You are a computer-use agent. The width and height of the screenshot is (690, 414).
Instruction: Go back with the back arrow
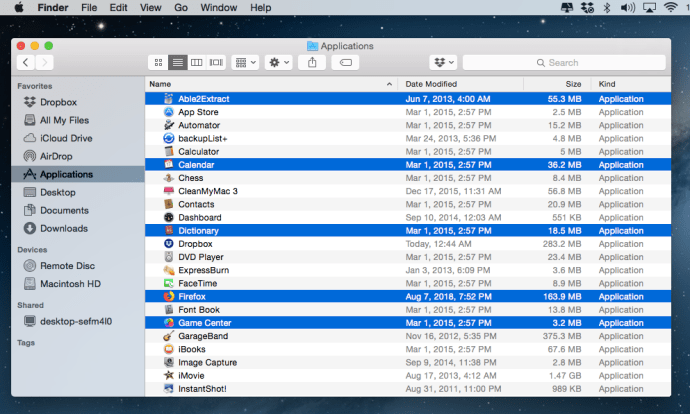[x=26, y=62]
